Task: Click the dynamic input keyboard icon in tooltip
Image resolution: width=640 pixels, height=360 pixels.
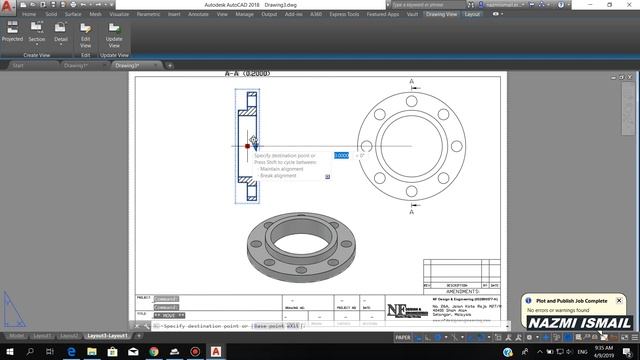Action: coord(327,176)
